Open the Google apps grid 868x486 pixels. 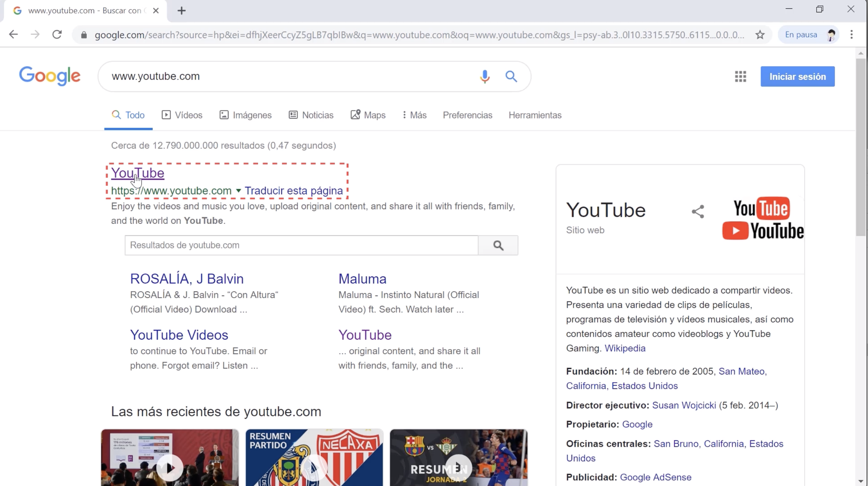point(741,76)
